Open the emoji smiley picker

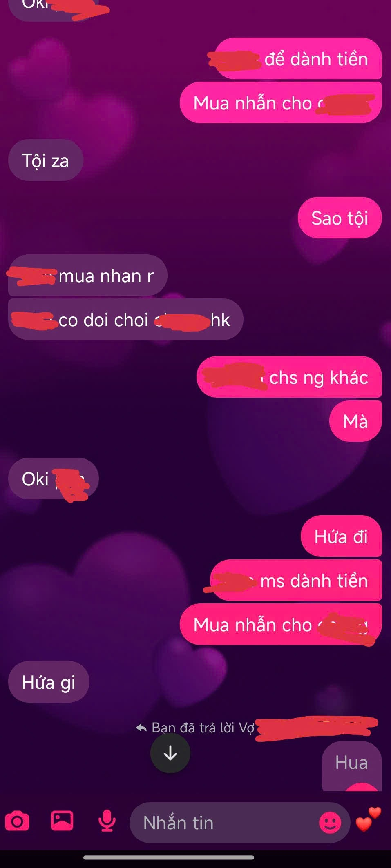pos(330,822)
